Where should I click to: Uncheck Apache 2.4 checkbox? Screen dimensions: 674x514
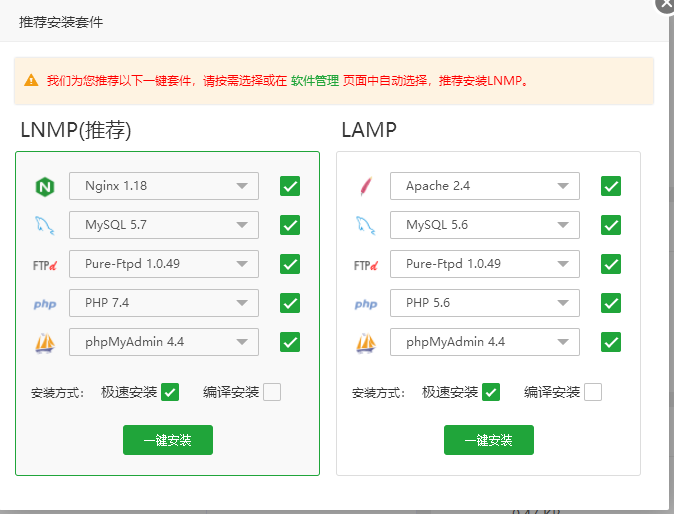[x=611, y=186]
